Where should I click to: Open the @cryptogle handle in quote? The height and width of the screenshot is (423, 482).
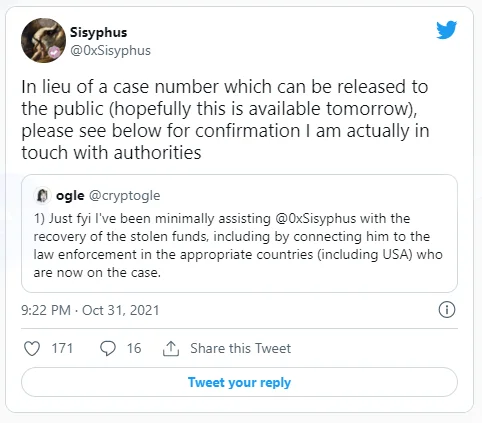pyautogui.click(x=125, y=196)
